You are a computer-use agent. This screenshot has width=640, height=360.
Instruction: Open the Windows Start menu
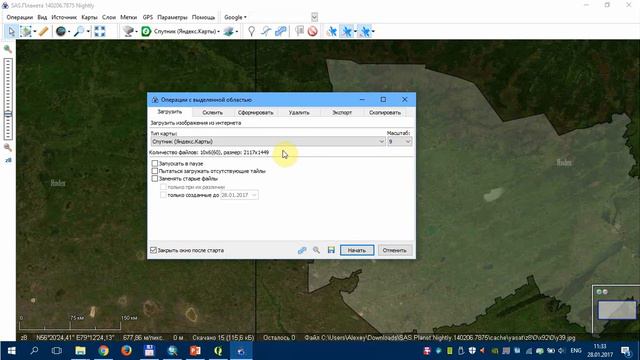[x=11, y=351]
